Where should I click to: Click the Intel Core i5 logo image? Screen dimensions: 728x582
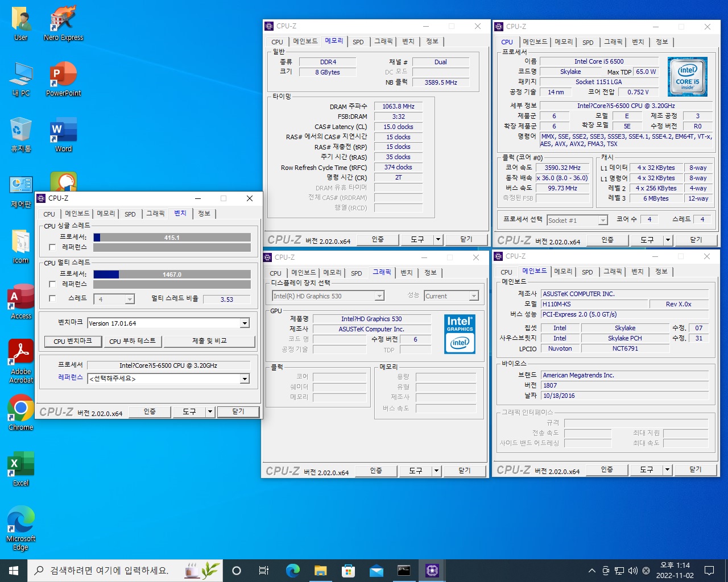[687, 77]
